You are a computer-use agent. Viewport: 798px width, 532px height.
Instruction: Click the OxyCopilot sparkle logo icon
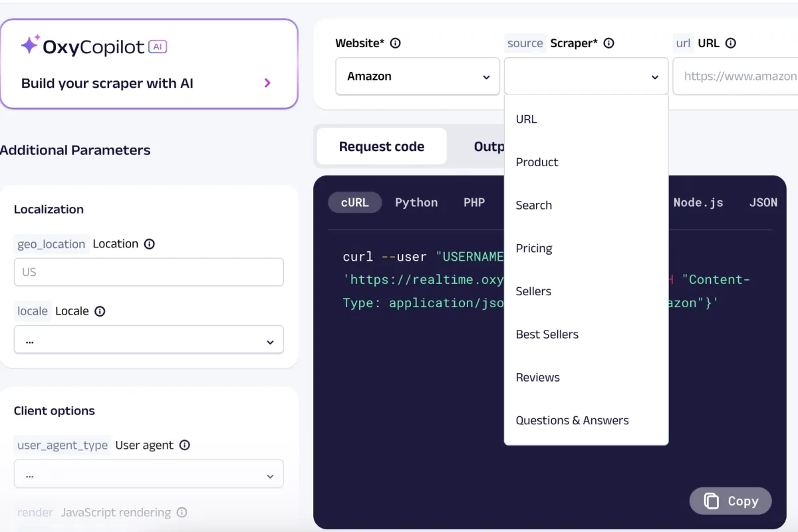point(31,45)
